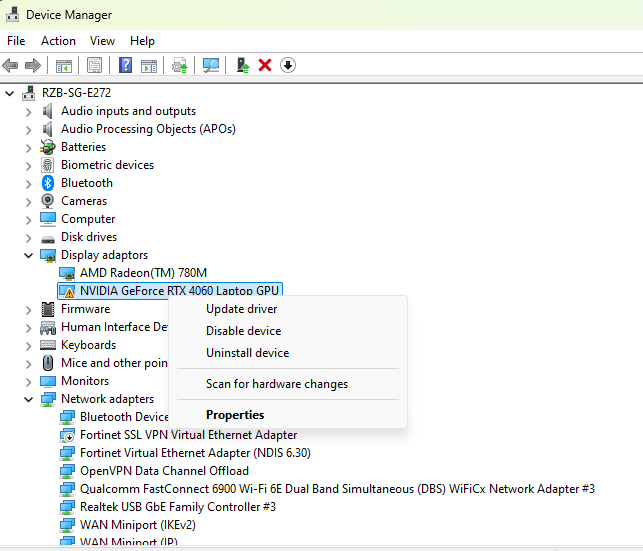The image size is (643, 551).
Task: Expand the Keyboards category
Action: coord(28,346)
